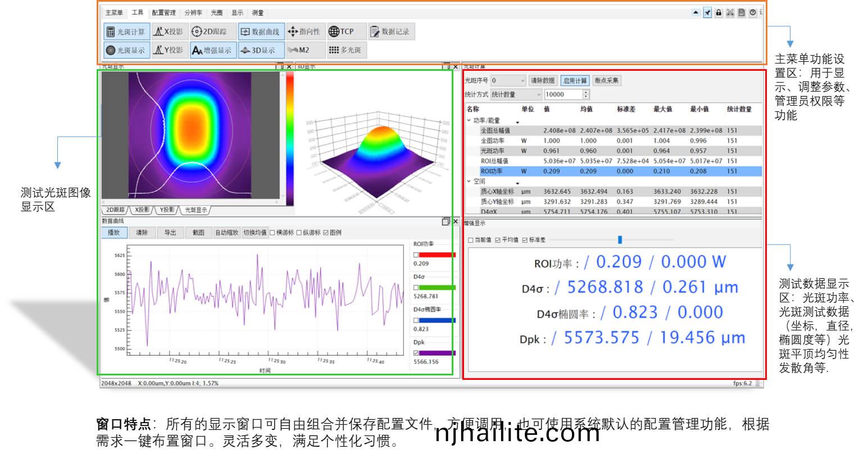Uncheck the 图例 legend checkbox
The image size is (868, 458).
click(x=326, y=233)
